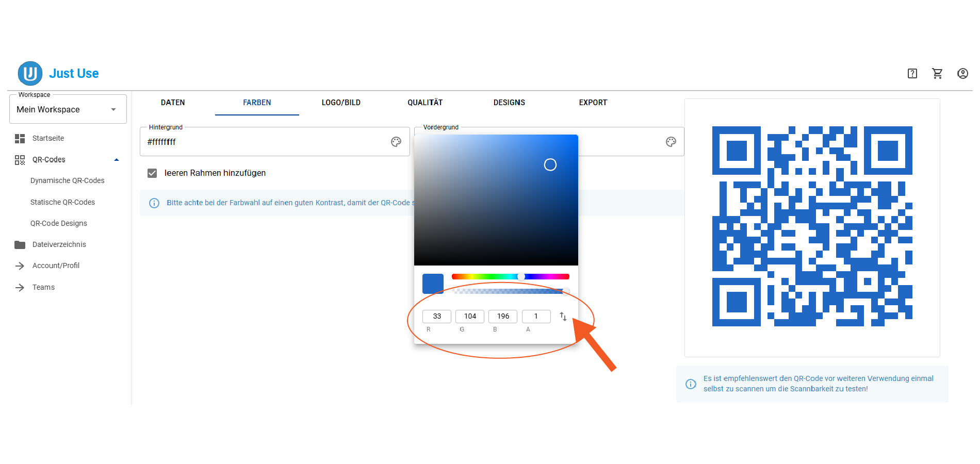Switch color input mode with arrows icon

tap(563, 317)
